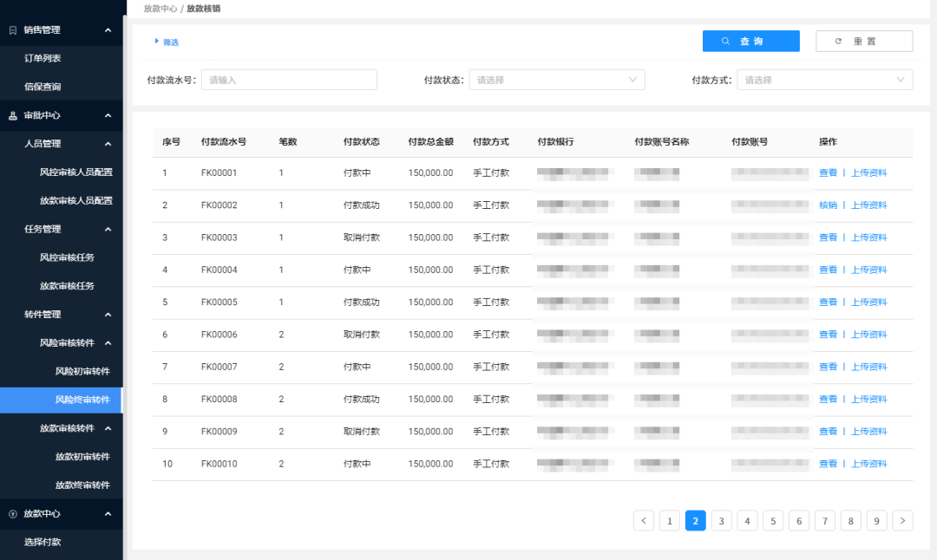This screenshot has width=937, height=560.
Task: Click the 销售管理 sidebar icon
Action: click(11, 29)
